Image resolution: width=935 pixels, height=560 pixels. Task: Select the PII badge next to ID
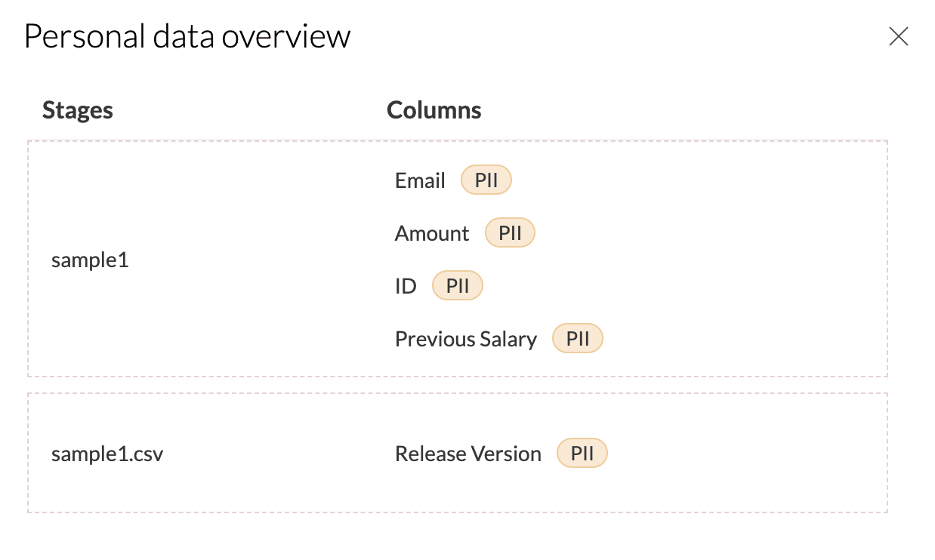457,286
